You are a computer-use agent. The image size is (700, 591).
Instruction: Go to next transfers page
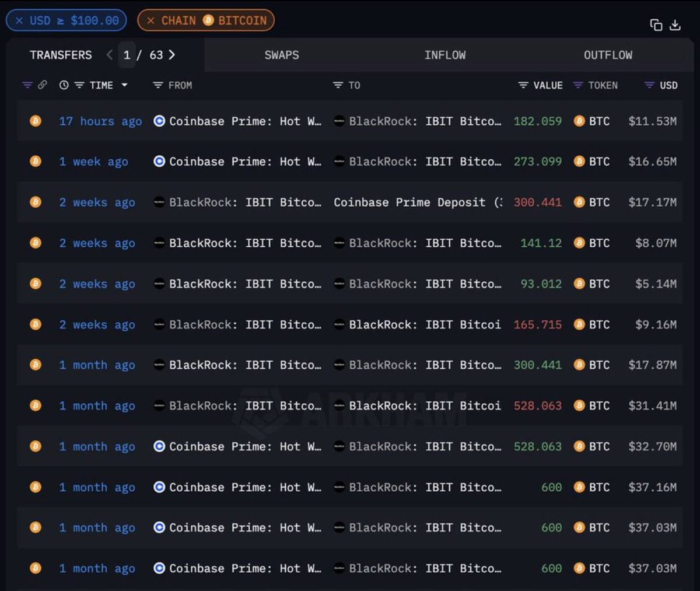(172, 55)
